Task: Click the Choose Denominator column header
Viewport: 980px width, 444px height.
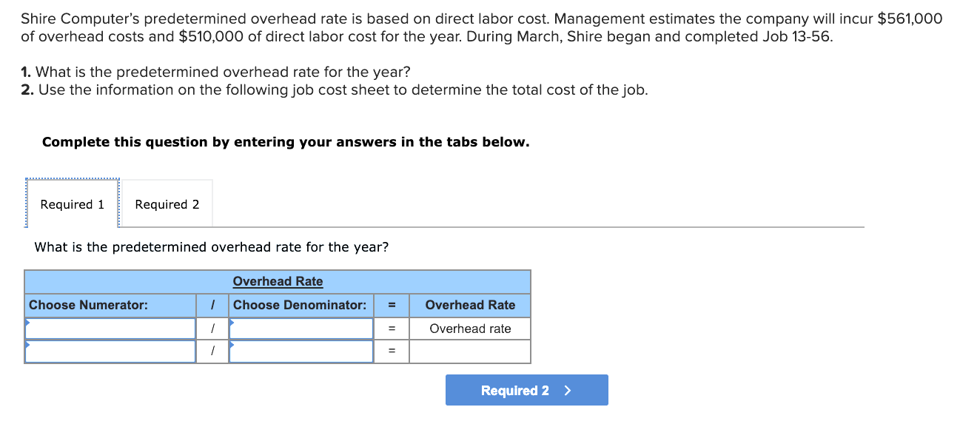Action: click(x=298, y=305)
